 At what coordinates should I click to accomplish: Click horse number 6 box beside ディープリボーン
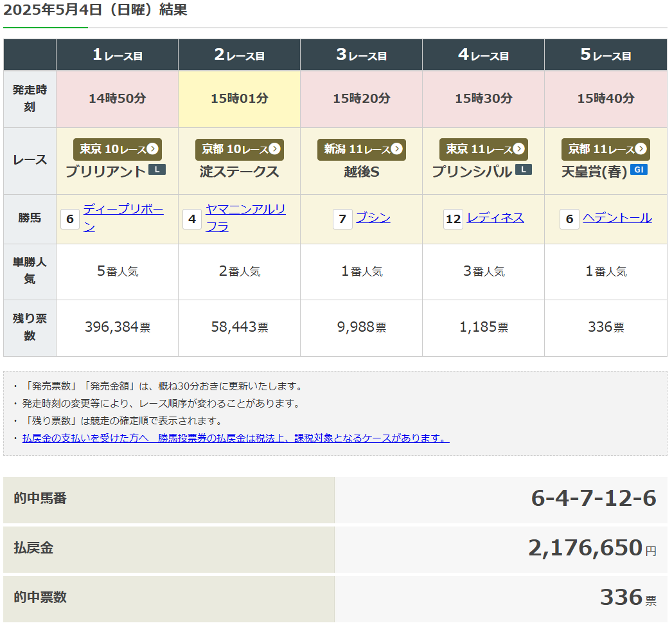pyautogui.click(x=70, y=219)
